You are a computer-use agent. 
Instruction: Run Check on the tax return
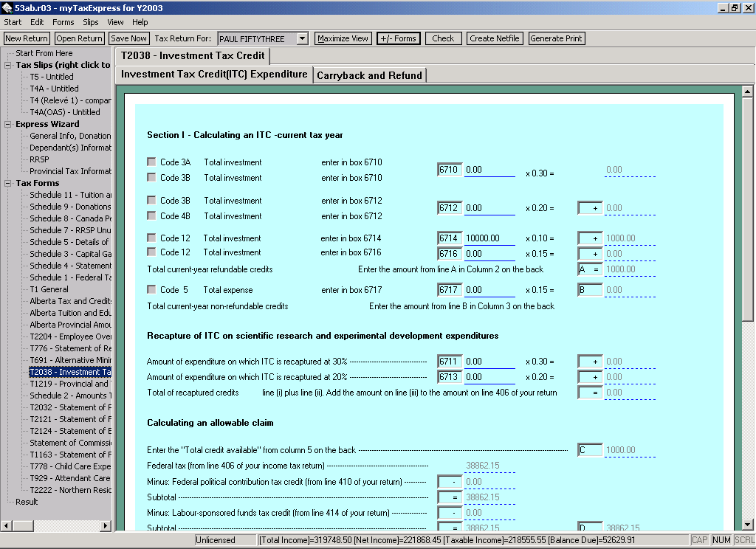click(443, 38)
